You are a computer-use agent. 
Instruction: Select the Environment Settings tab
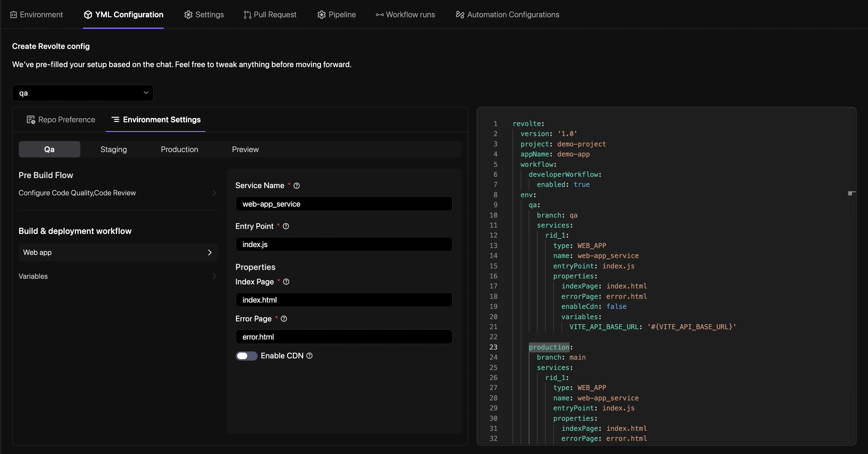pos(156,119)
